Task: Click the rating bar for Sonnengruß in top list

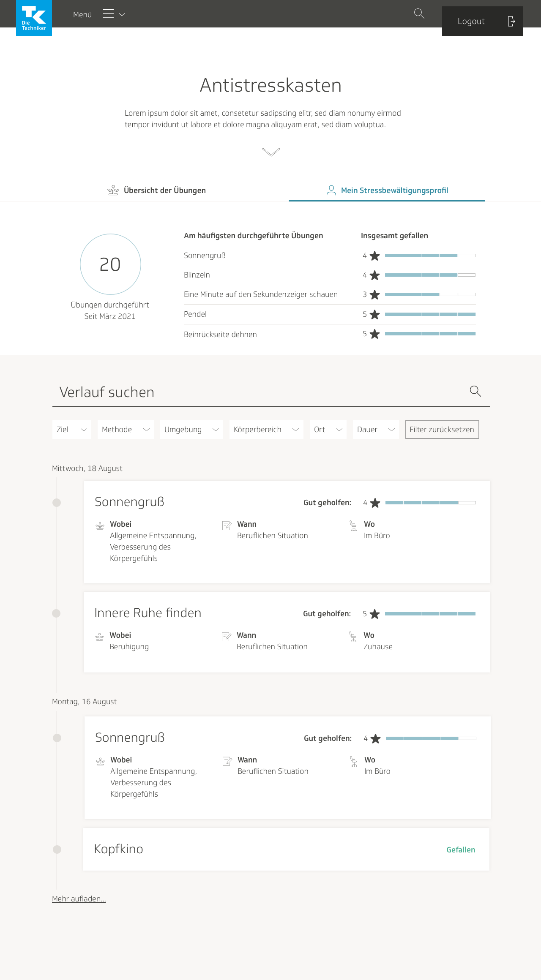Action: coord(430,256)
